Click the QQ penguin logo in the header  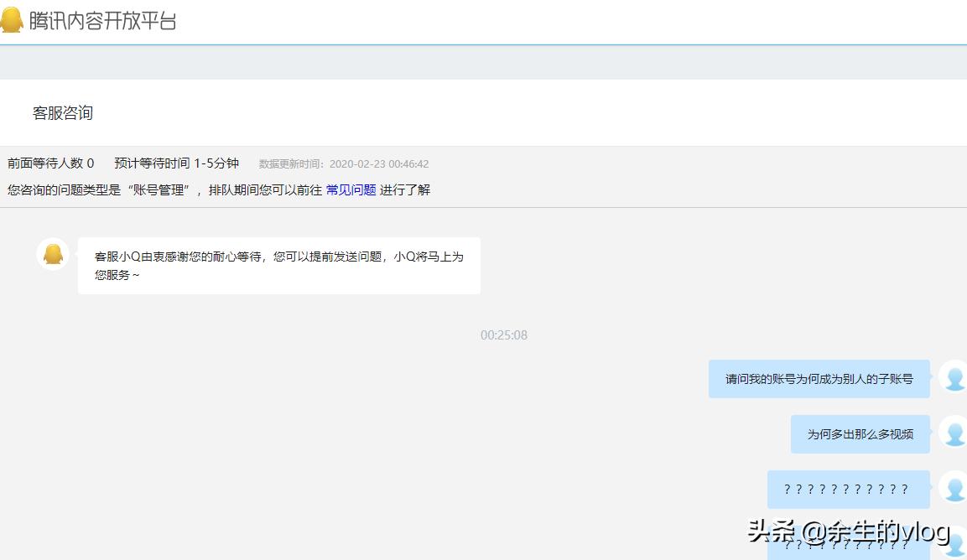pos(12,19)
